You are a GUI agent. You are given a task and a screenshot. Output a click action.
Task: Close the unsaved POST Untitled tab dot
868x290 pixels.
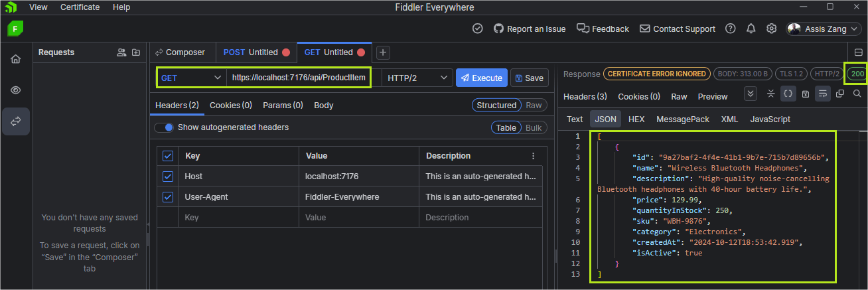(x=286, y=52)
